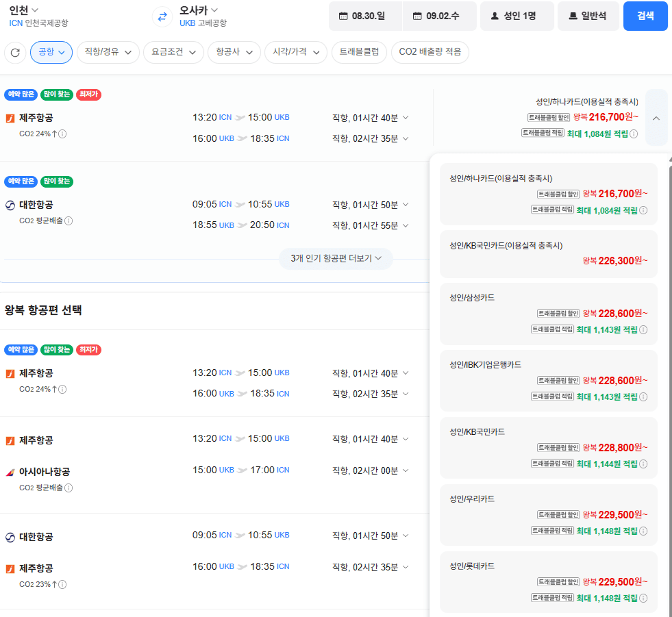
Task: Open the 직항/경유 filter dropdown
Action: 108,52
